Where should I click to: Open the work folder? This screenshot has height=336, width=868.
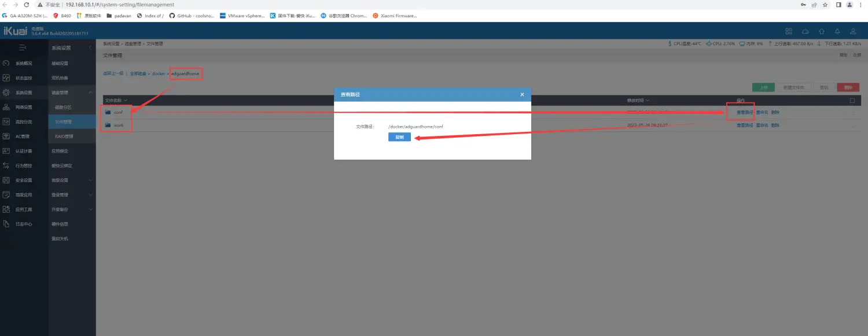[x=119, y=125]
